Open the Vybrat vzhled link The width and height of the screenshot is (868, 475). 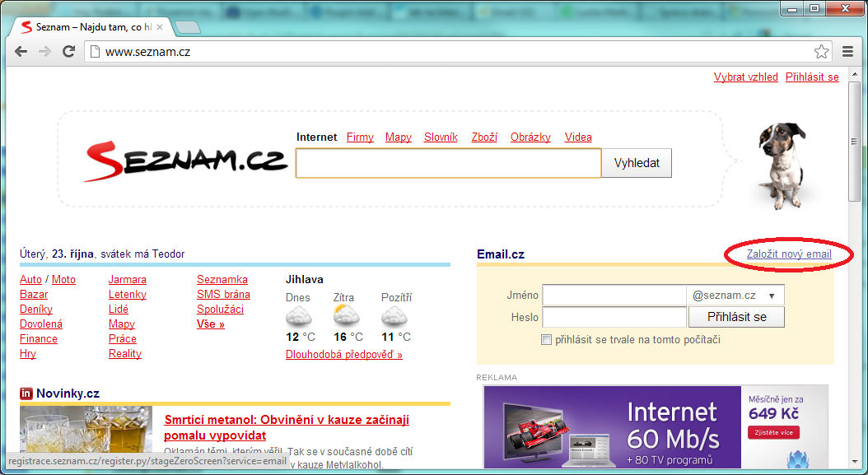(745, 77)
